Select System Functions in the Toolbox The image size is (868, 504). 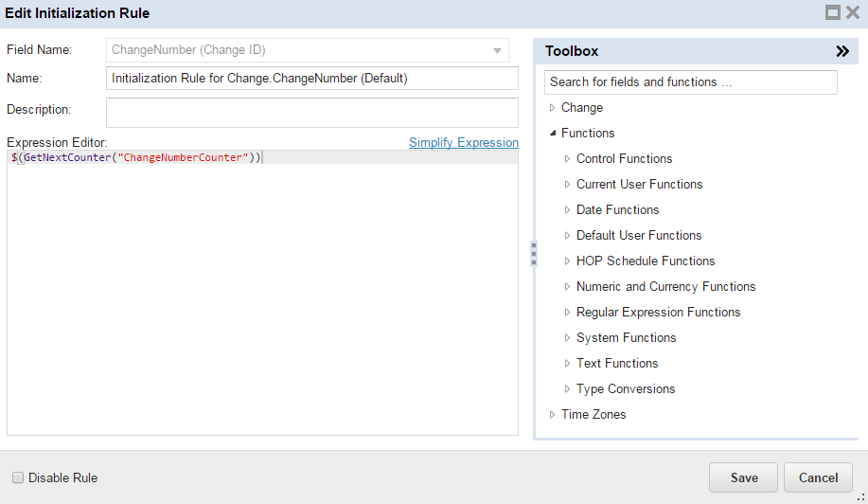point(626,338)
